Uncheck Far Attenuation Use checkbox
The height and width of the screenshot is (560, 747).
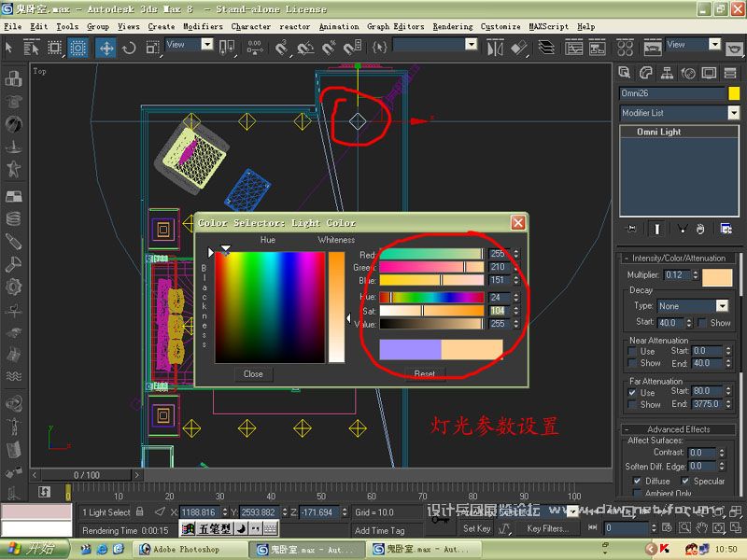632,392
